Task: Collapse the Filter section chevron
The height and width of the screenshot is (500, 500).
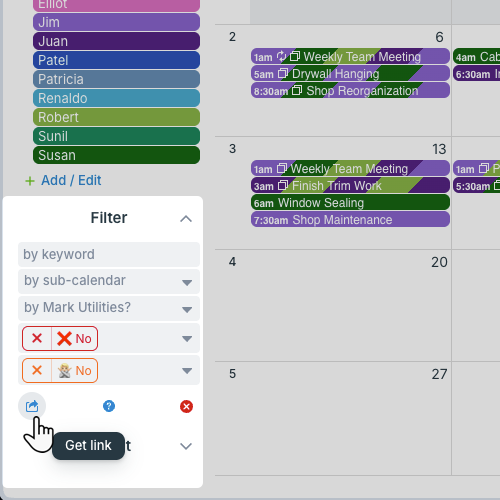Action: [x=186, y=219]
